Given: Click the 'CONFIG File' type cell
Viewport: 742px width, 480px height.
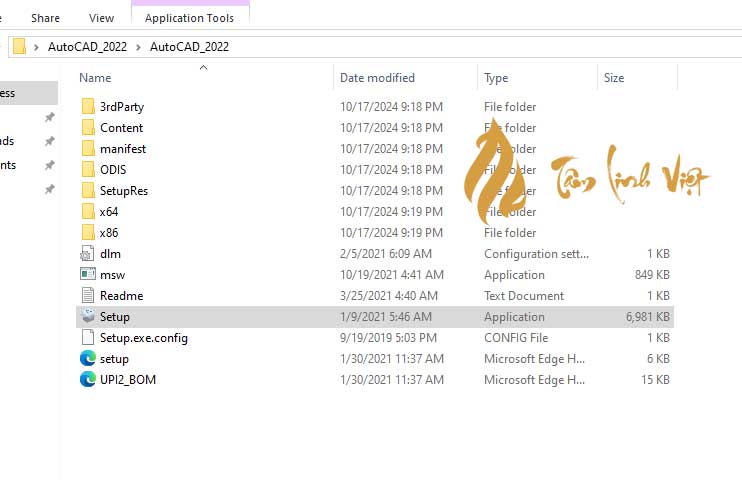Looking at the screenshot, I should point(516,338).
